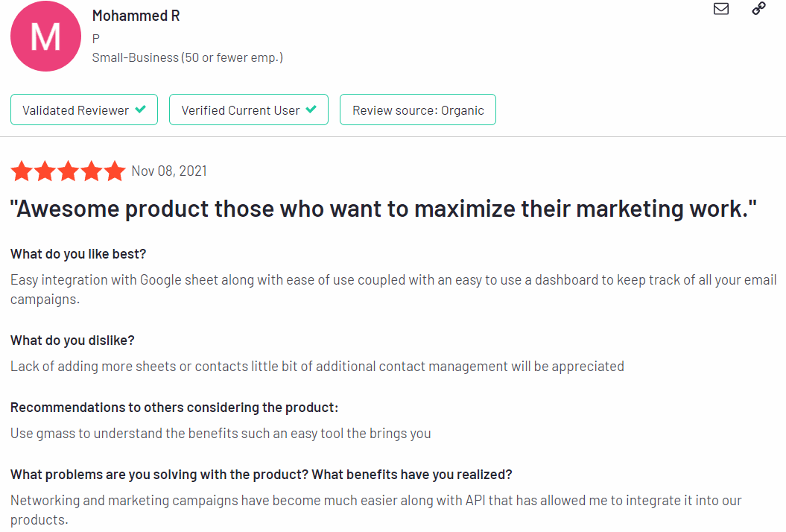Open Mohammed R reviewer name
Screen dimensions: 786x532
point(136,16)
